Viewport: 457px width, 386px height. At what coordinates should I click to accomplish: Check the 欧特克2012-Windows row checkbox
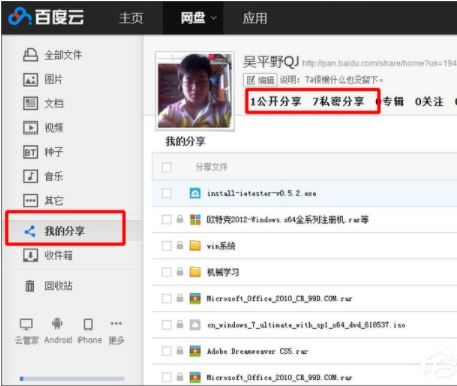click(x=167, y=220)
